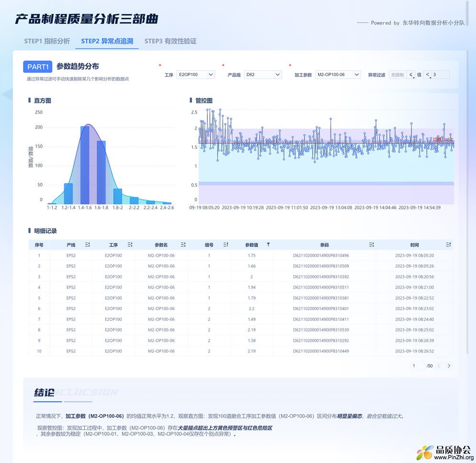This screenshot has width=476, height=463.
Task: Click time cell 2023-09-19 08:05:20
Action: (x=414, y=256)
